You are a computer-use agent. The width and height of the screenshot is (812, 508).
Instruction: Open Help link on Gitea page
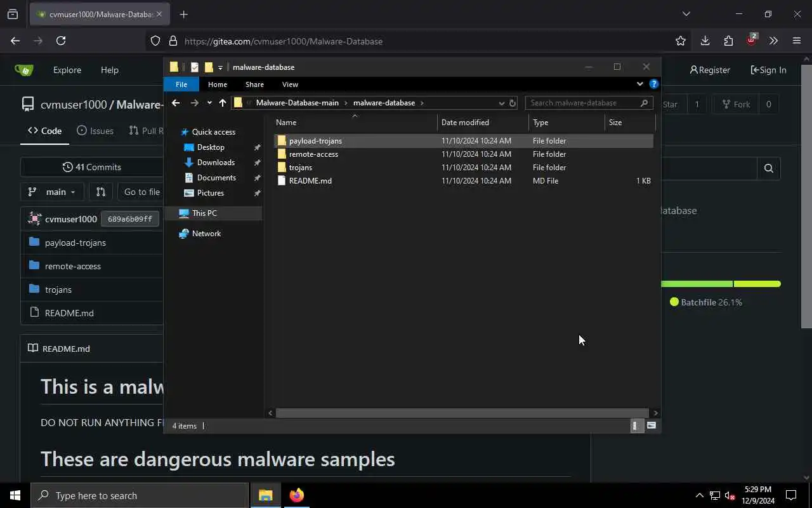tap(110, 70)
